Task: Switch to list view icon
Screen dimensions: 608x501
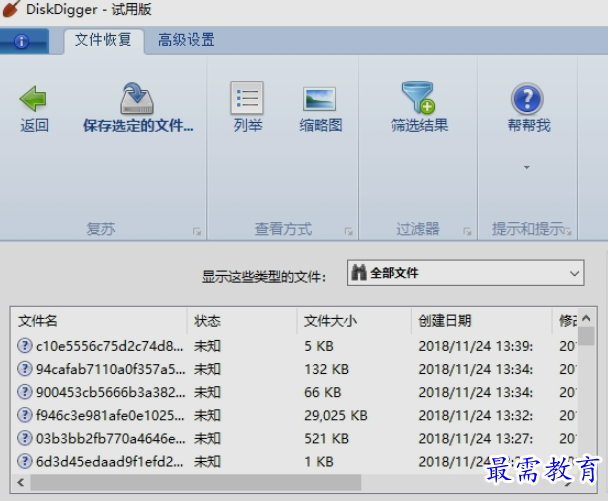Action: tap(247, 98)
